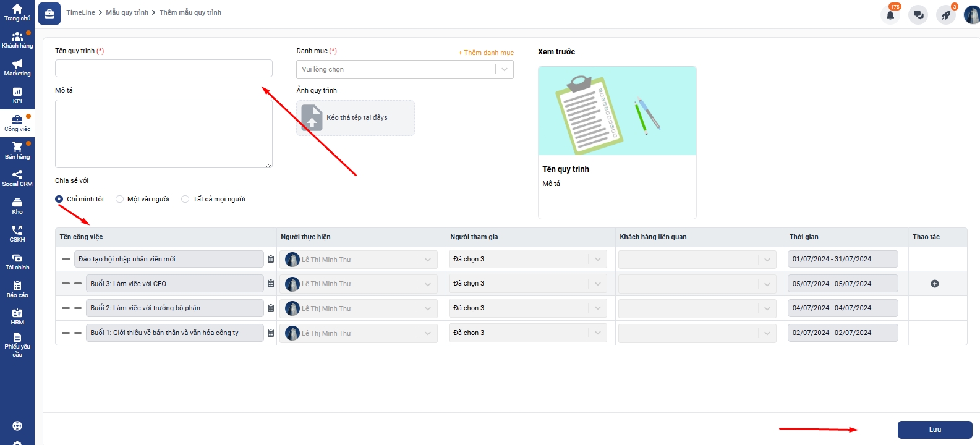980x445 pixels.
Task: Navigate to 'Mẫu quy trình' breadcrumb
Action: (127, 12)
